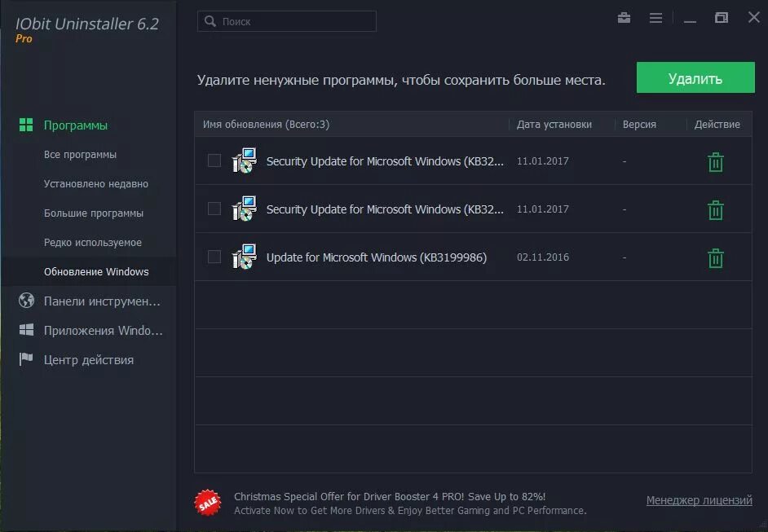Click the search magnifier icon
Image resolution: width=768 pixels, height=532 pixels.
click(210, 21)
